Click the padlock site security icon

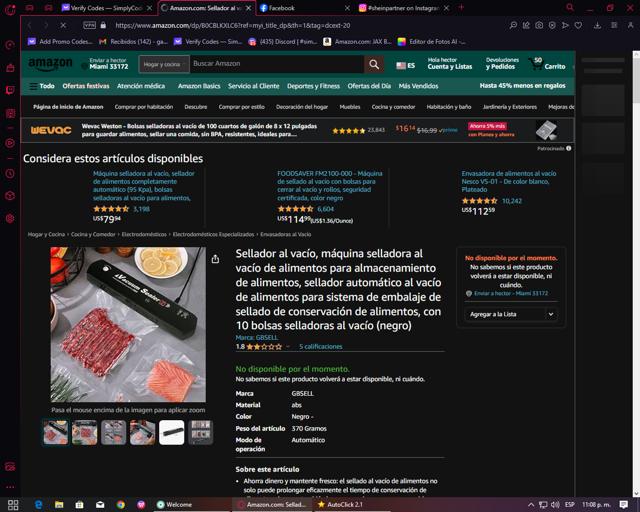coord(103,25)
